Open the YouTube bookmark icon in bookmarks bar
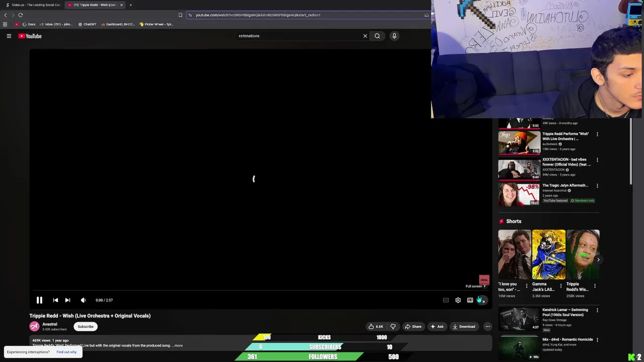 tap(17, 24)
